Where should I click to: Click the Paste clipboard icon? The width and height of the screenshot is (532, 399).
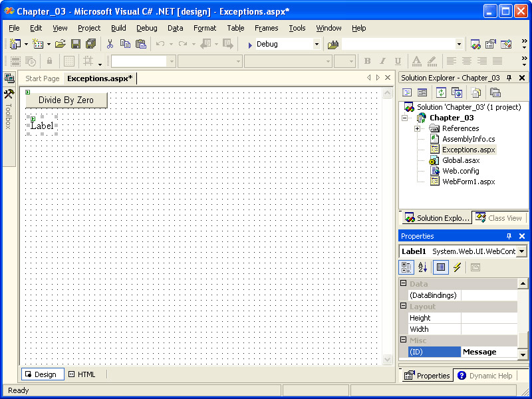coord(140,44)
